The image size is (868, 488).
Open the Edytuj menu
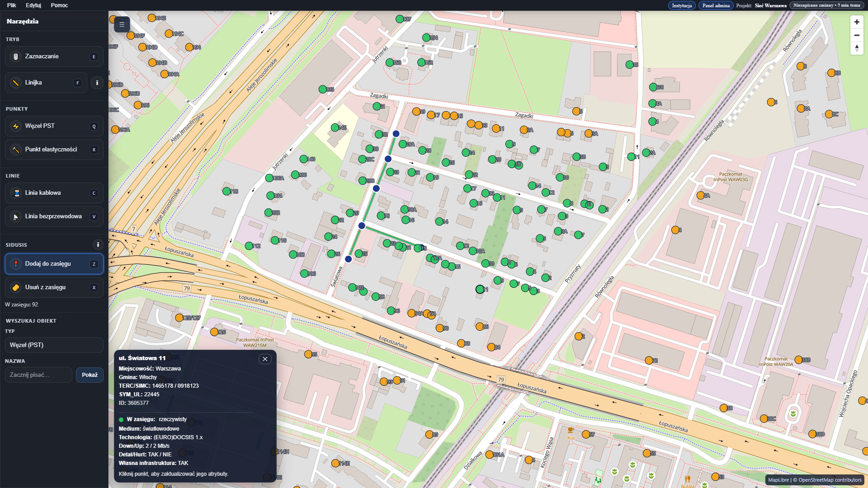[33, 5]
